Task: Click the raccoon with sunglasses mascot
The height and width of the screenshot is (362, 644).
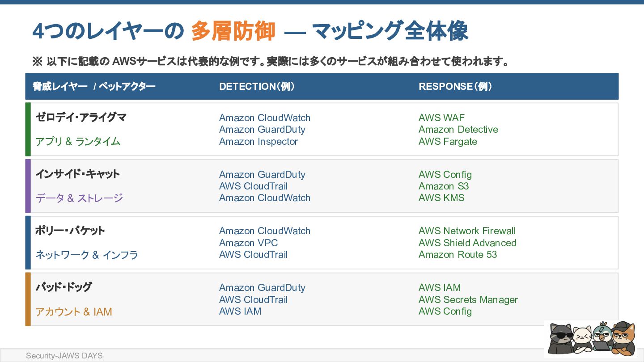Action: (x=560, y=338)
